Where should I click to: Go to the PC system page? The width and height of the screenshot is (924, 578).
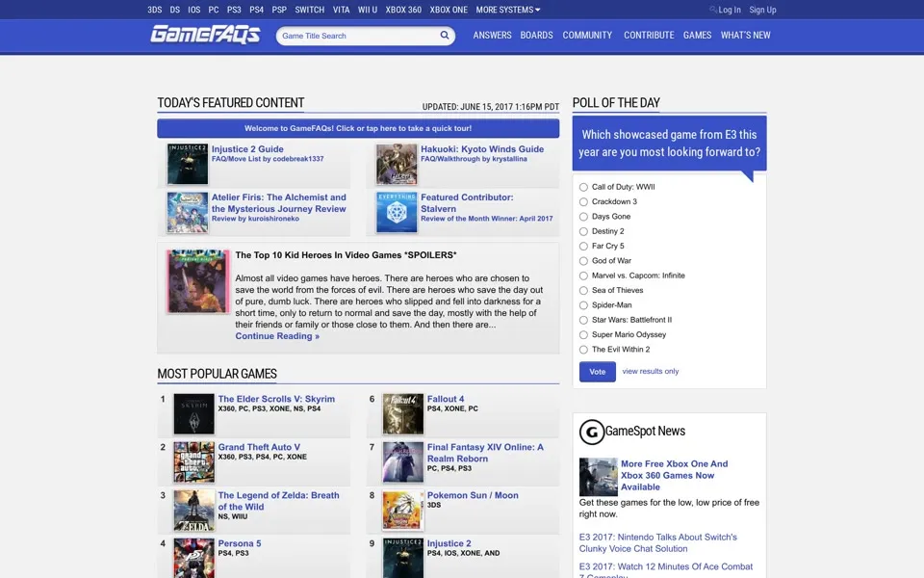(214, 10)
